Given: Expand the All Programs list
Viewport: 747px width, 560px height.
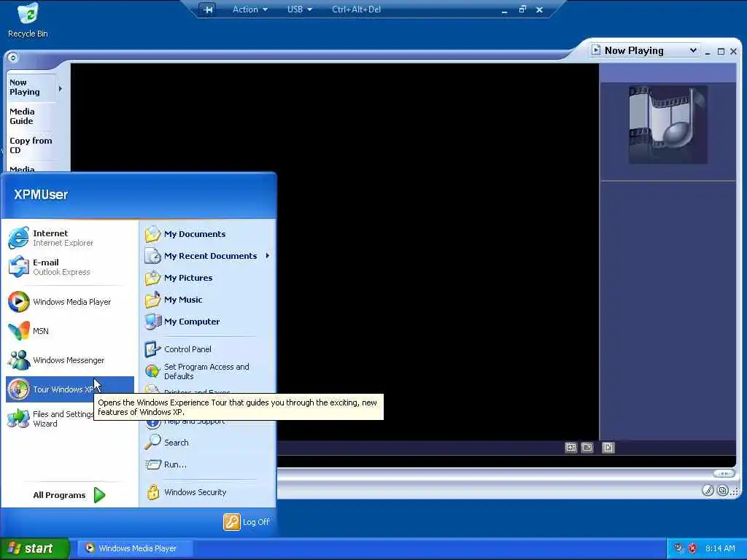Looking at the screenshot, I should [x=69, y=495].
